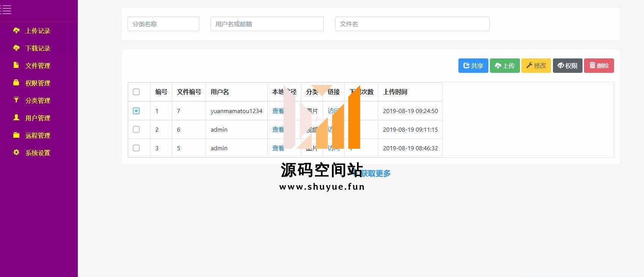644x277 pixels.
Task: Click the gear icon beside 系统设置
Action: tap(16, 153)
